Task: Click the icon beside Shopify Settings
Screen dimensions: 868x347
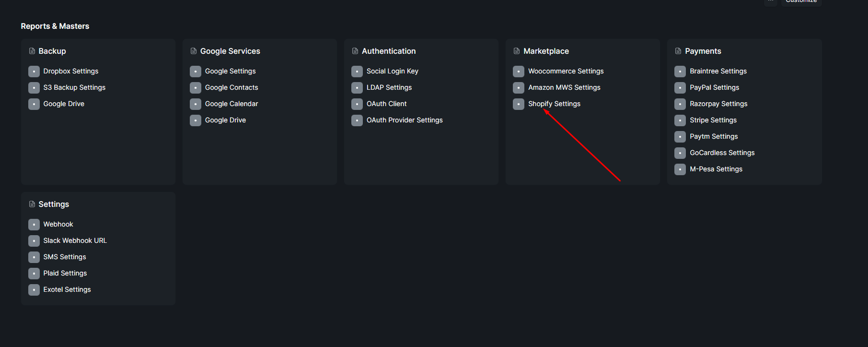Action: pos(518,104)
